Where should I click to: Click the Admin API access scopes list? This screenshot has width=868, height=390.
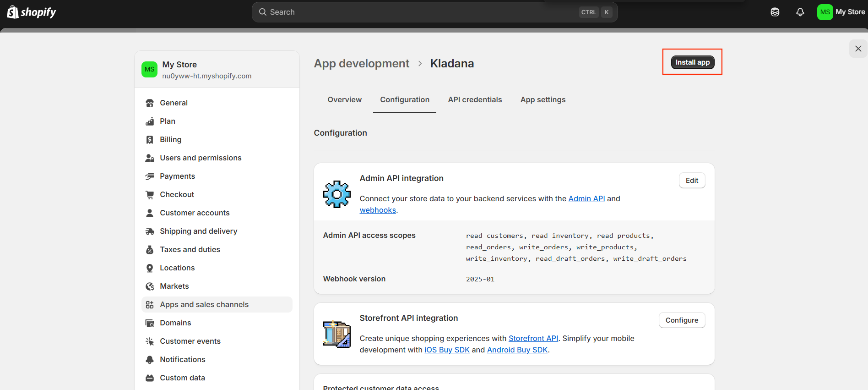pos(576,247)
